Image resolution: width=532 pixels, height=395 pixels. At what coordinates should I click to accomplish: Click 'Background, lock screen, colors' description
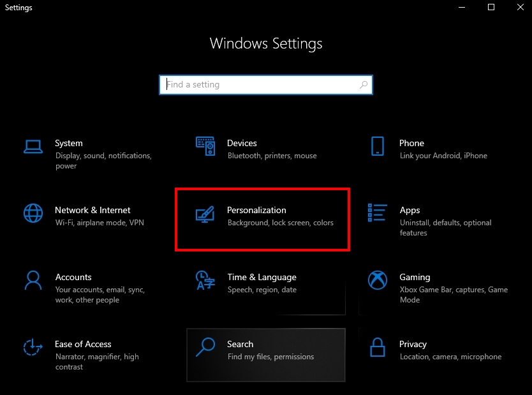280,223
